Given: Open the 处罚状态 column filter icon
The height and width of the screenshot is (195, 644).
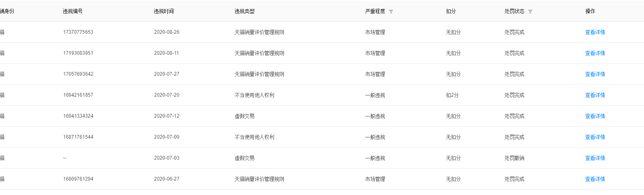Looking at the screenshot, I should tap(530, 12).
